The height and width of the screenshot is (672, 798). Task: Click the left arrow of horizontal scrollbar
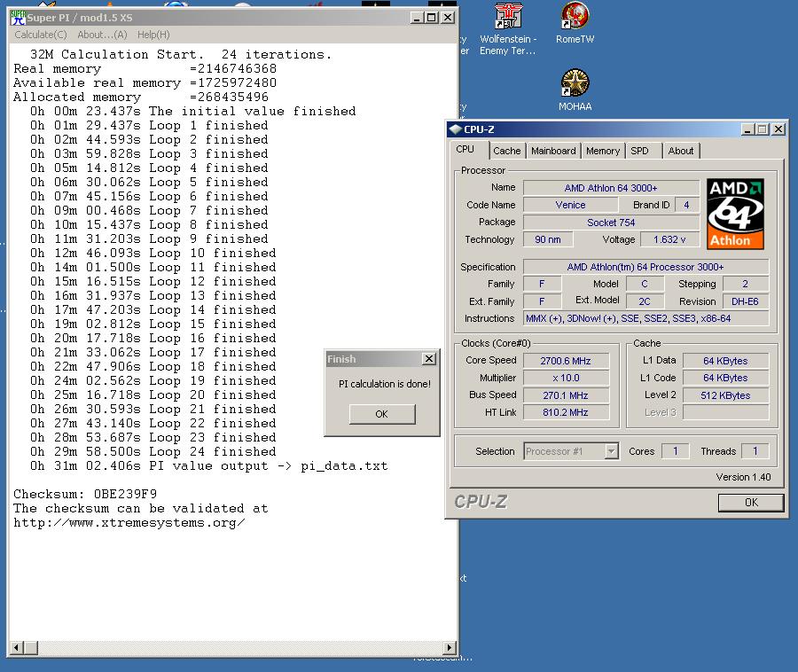18,647
